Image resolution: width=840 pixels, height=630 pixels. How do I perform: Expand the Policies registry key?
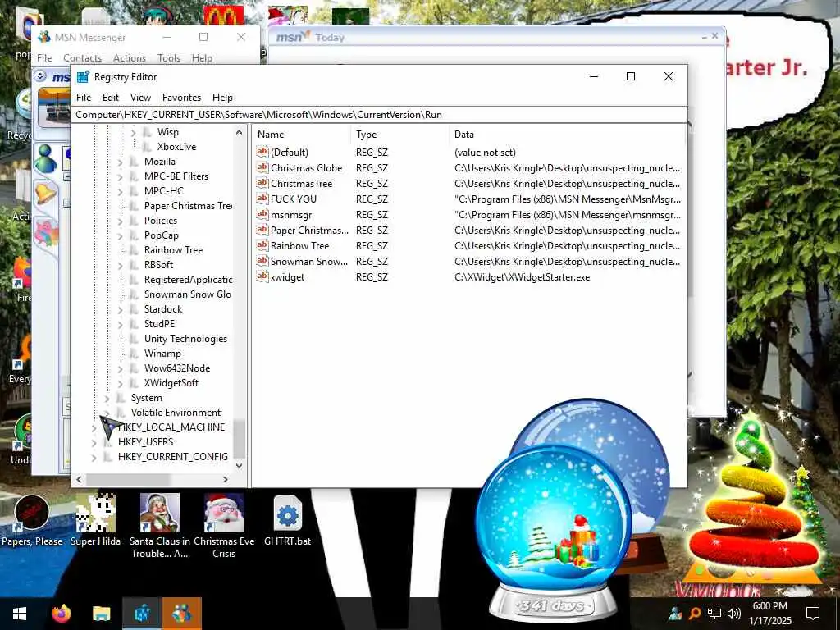pos(120,221)
